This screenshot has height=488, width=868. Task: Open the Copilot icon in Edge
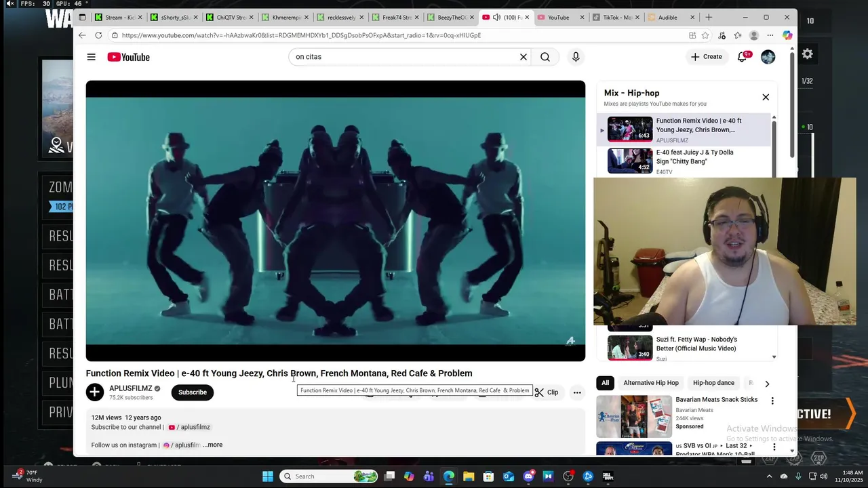(x=787, y=35)
